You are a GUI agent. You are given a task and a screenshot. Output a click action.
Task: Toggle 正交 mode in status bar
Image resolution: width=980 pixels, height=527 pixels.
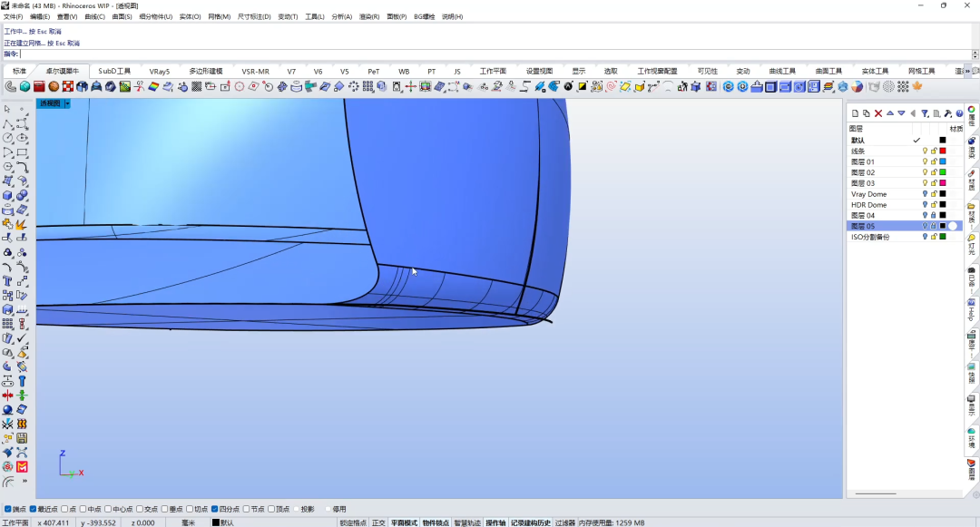pos(378,522)
